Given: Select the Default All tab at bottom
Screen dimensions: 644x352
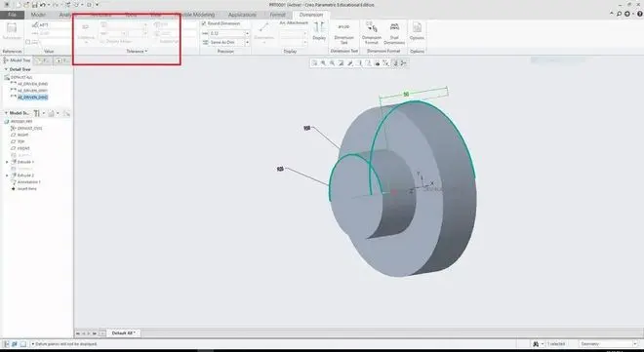Looking at the screenshot, I should pyautogui.click(x=124, y=333).
